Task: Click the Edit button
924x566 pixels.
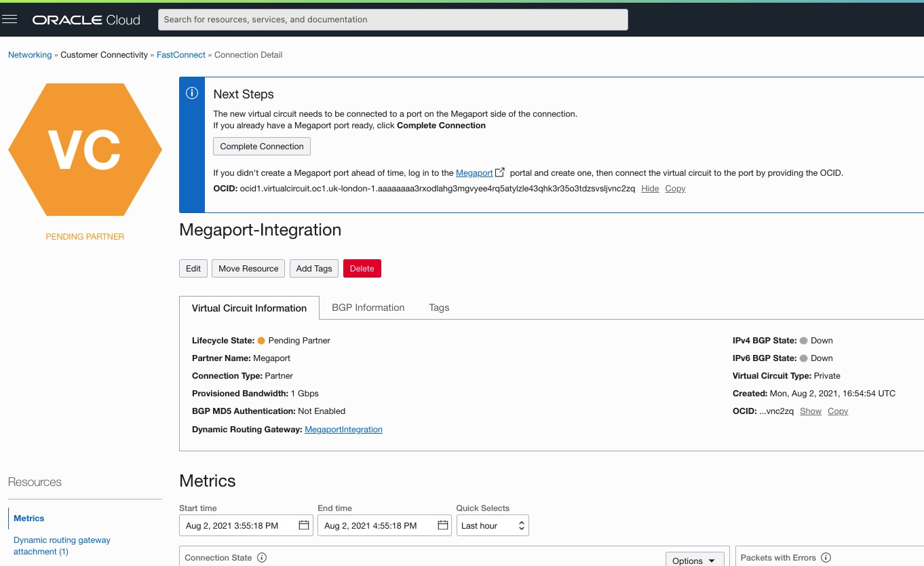Action: pyautogui.click(x=193, y=269)
